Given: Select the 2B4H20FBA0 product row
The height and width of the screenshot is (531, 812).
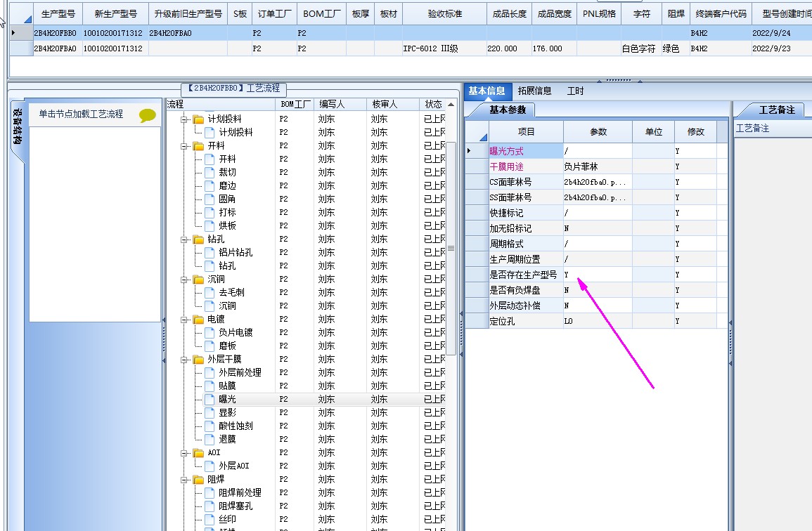Looking at the screenshot, I should [x=410, y=48].
